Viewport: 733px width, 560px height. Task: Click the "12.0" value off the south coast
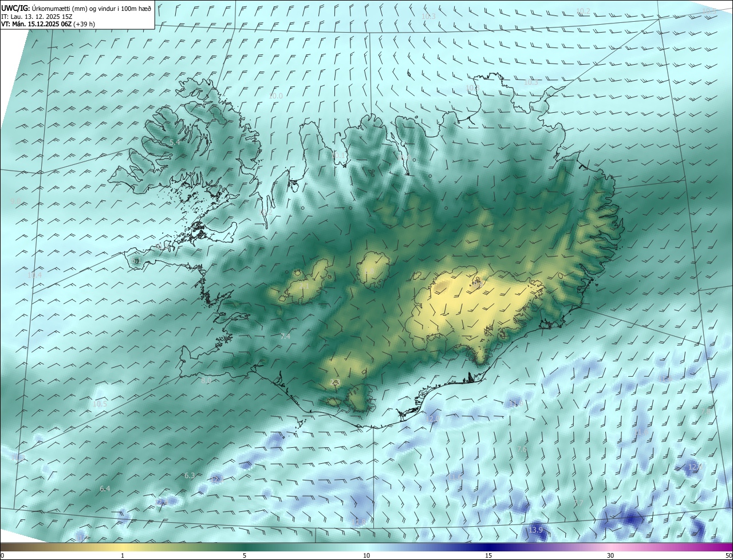click(432, 419)
